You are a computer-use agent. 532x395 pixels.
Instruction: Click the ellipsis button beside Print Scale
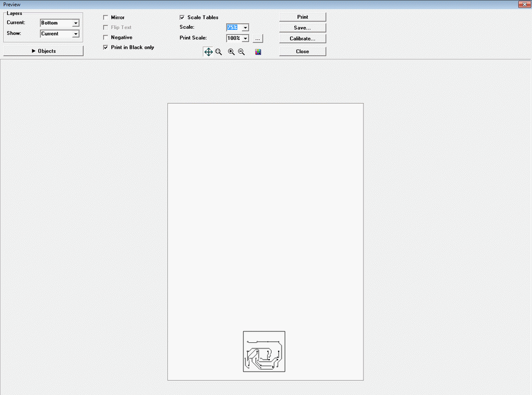click(x=258, y=38)
